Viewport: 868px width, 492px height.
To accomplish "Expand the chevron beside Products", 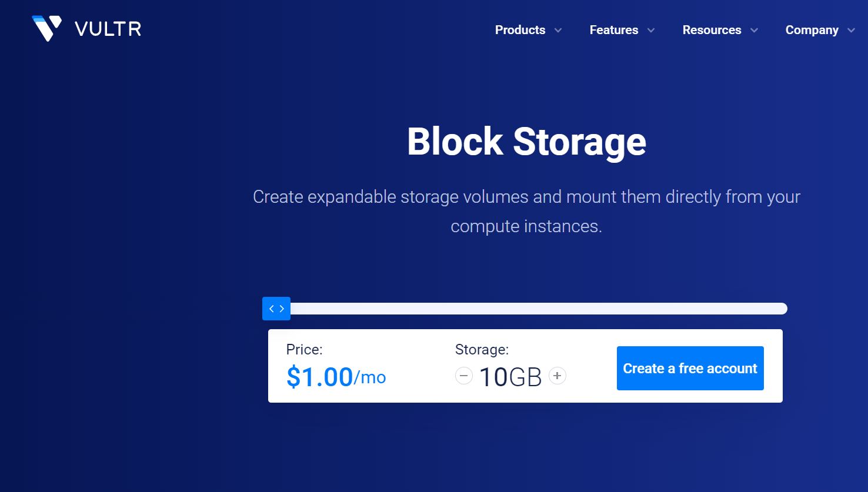I will [558, 31].
